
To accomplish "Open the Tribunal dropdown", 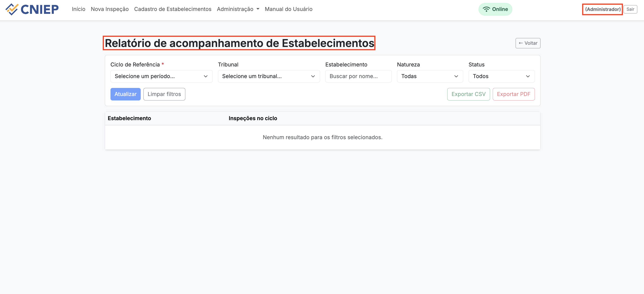I will (x=268, y=76).
